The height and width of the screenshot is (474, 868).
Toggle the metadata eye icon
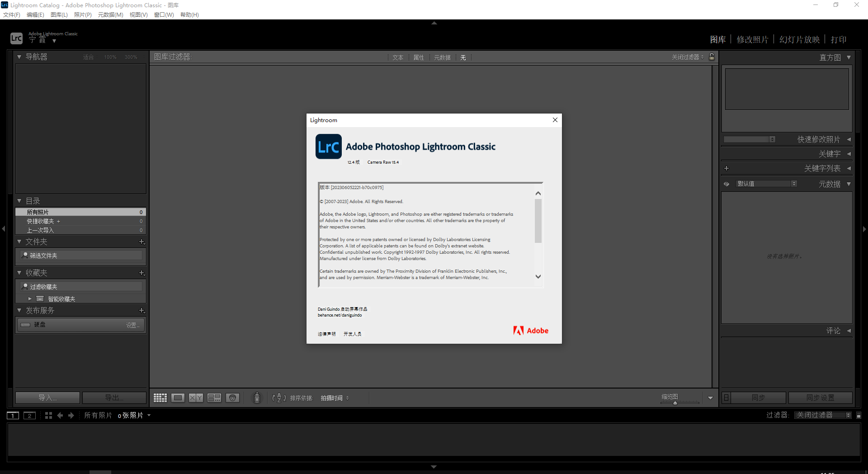[x=726, y=184]
